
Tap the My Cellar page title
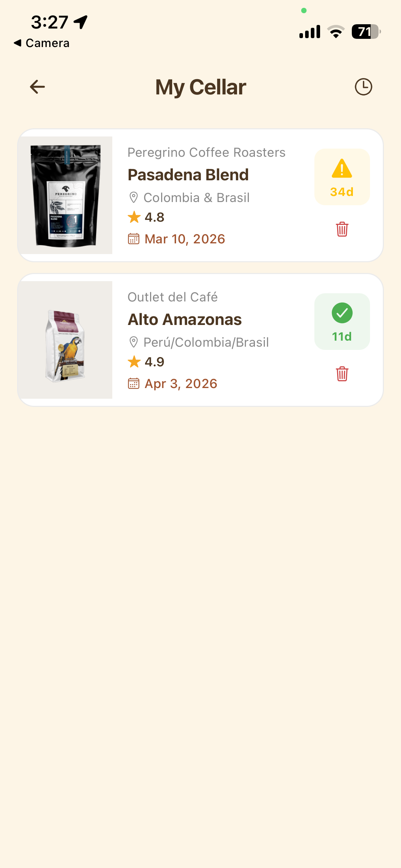coord(201,87)
